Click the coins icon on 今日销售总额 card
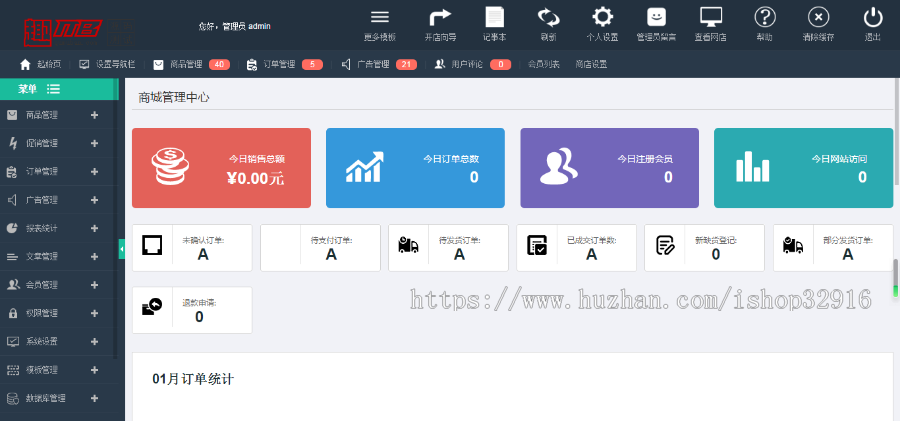 (170, 167)
